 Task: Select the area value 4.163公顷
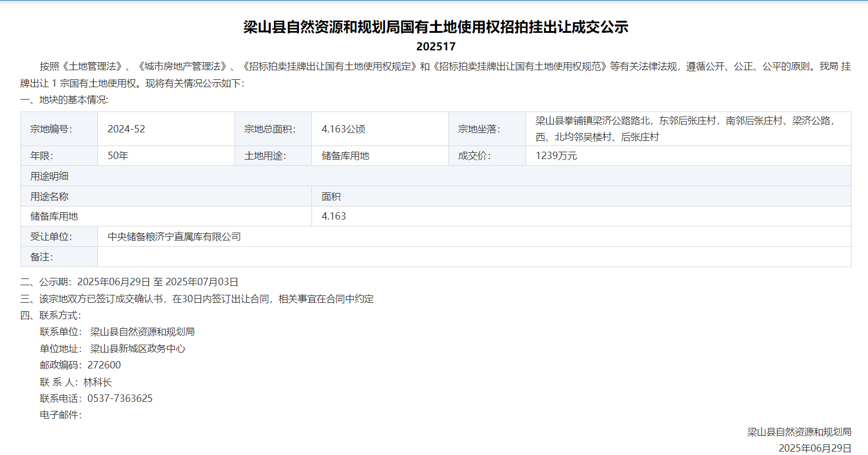343,129
